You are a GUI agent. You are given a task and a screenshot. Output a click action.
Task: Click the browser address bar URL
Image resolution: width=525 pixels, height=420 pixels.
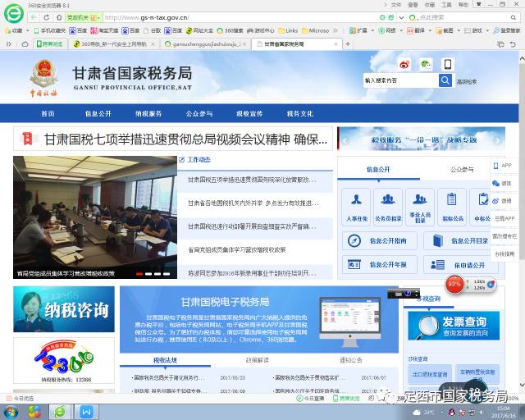(148, 17)
